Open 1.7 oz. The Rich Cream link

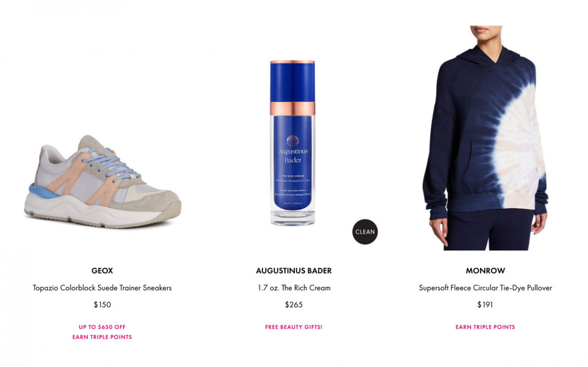coord(293,288)
